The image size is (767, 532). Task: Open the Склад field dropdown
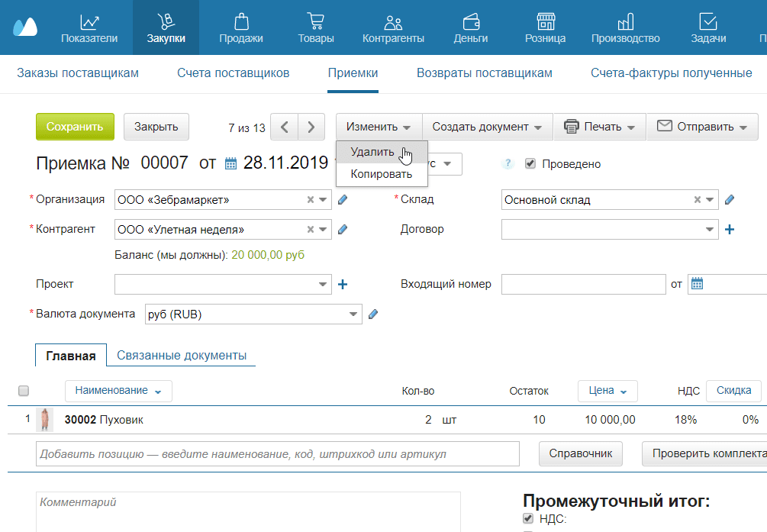pos(708,199)
